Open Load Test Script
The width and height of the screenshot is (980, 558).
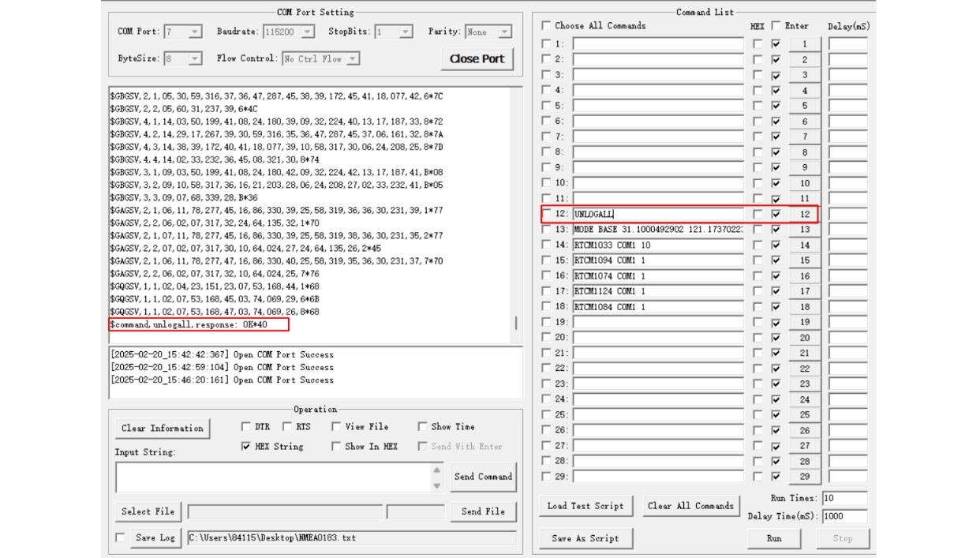point(585,507)
